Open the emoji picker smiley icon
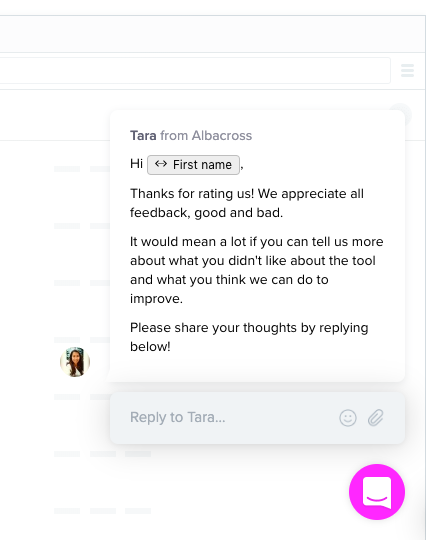This screenshot has height=540, width=426. (348, 418)
